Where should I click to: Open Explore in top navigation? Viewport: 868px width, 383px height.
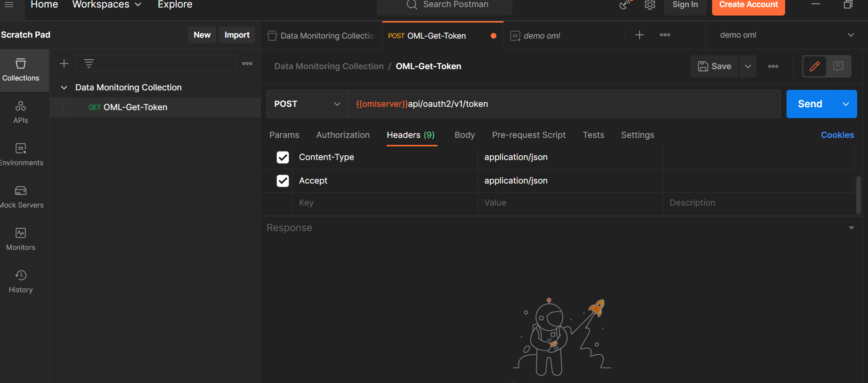[175, 5]
